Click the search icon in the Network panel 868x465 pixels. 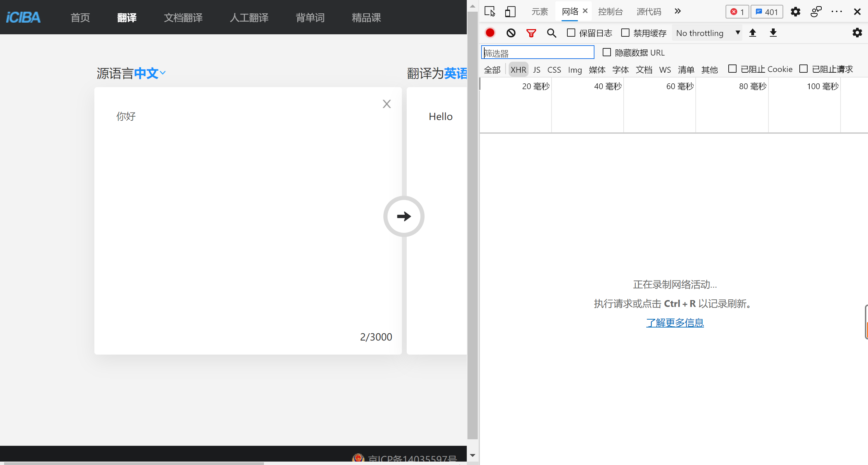pyautogui.click(x=551, y=33)
